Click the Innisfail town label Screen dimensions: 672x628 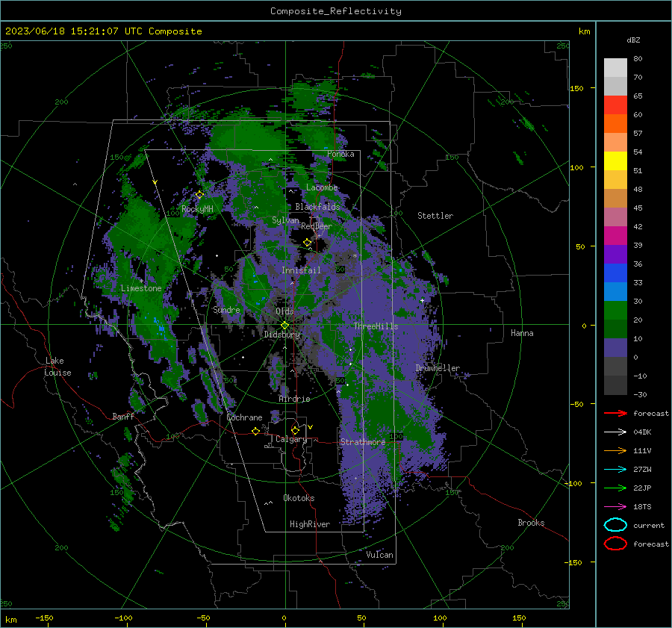301,270
